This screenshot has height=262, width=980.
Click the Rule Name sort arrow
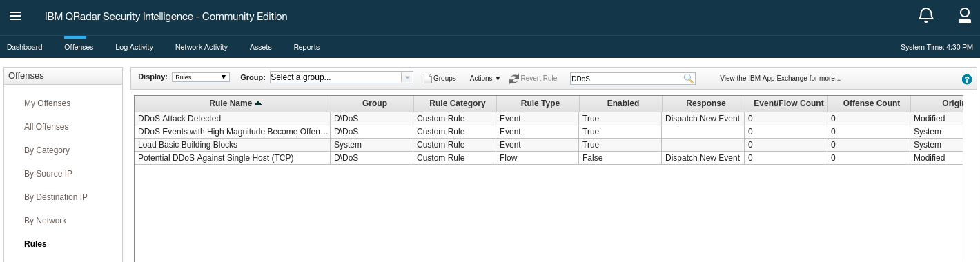pos(258,103)
